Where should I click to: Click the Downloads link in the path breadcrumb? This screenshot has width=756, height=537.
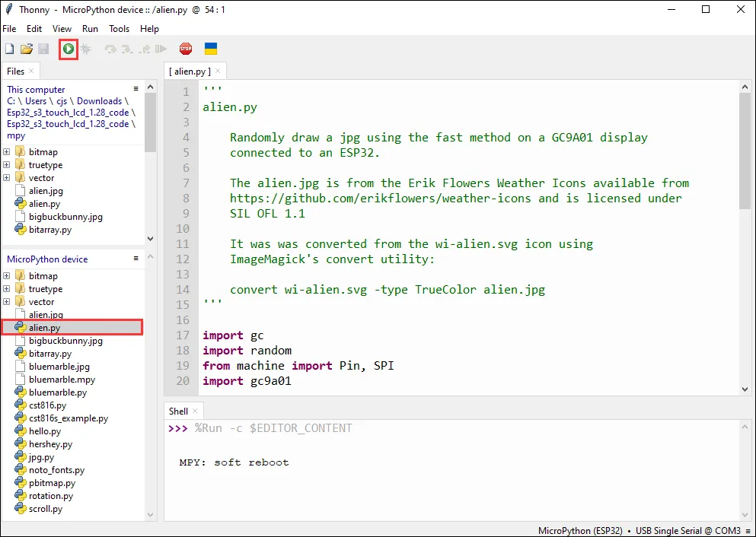pyautogui.click(x=99, y=101)
